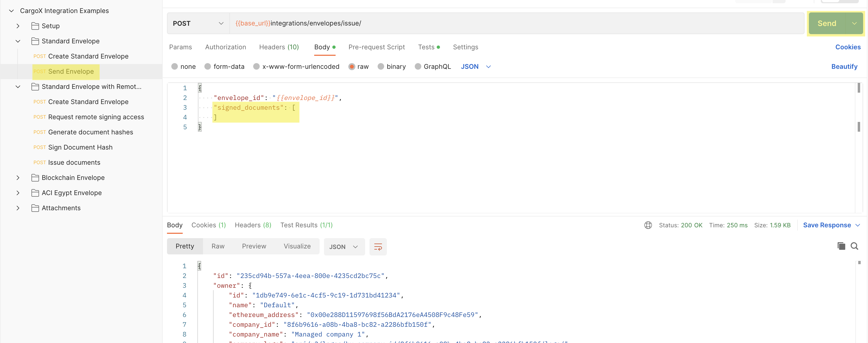This screenshot has width=868, height=343.
Task: Click the Blockchain Envelope folder icon
Action: point(35,177)
